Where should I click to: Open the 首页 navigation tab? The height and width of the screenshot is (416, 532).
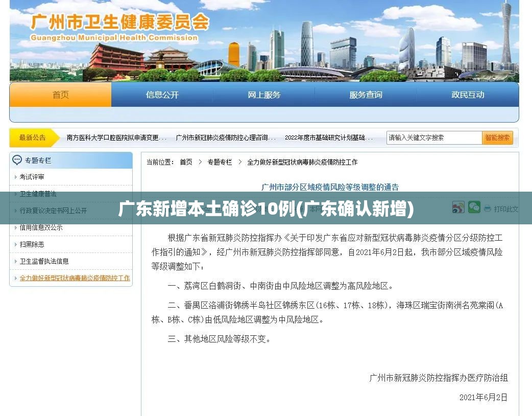[x=60, y=95]
